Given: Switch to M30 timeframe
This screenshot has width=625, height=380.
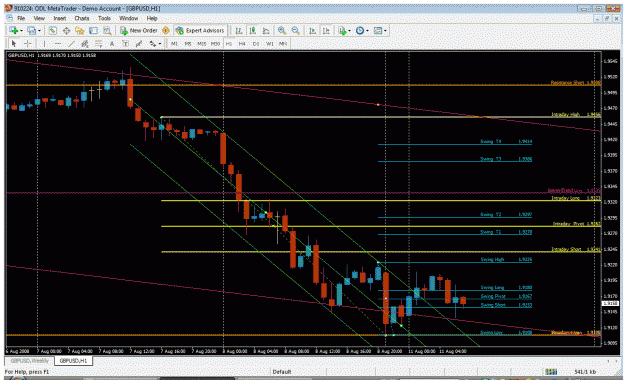Looking at the screenshot, I should point(215,43).
